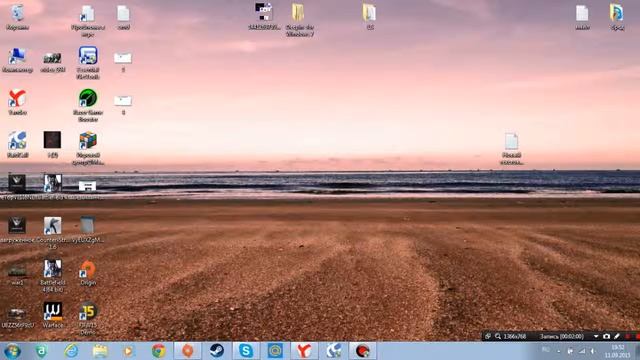640x360 pixels.
Task: Select the Battlefield 4 (64 bit) shortcut
Action: pos(53,276)
